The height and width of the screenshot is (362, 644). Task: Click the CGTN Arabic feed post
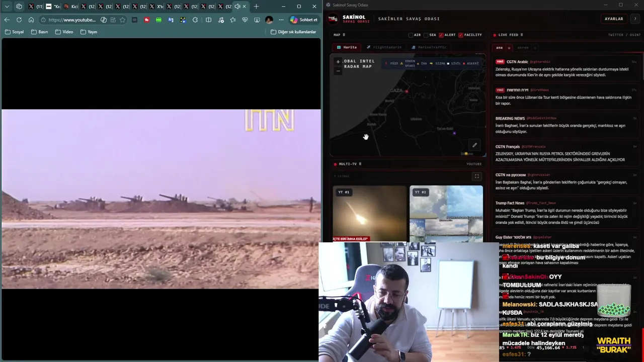(566, 68)
